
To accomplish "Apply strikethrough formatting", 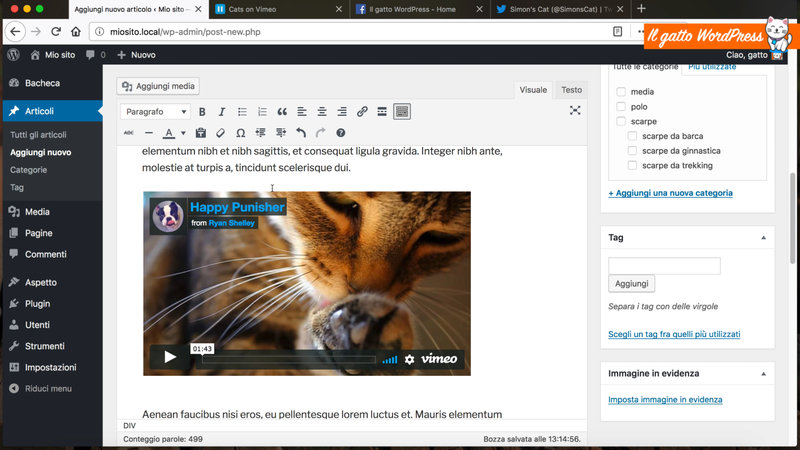I will (x=129, y=133).
